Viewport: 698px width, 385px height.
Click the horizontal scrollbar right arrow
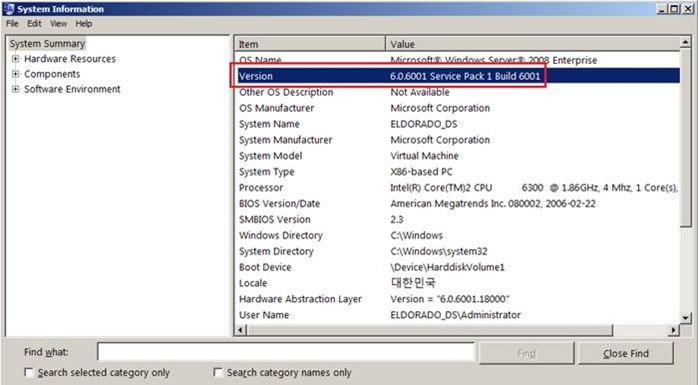[x=674, y=330]
